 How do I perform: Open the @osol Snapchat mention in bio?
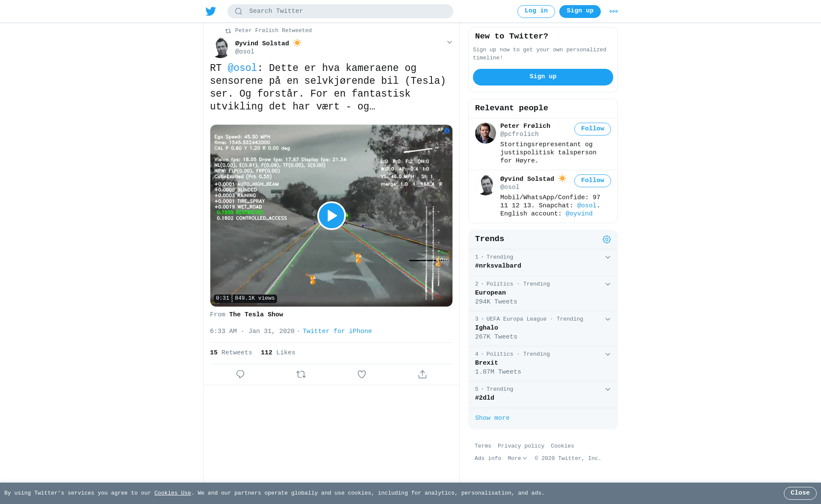[x=587, y=206]
